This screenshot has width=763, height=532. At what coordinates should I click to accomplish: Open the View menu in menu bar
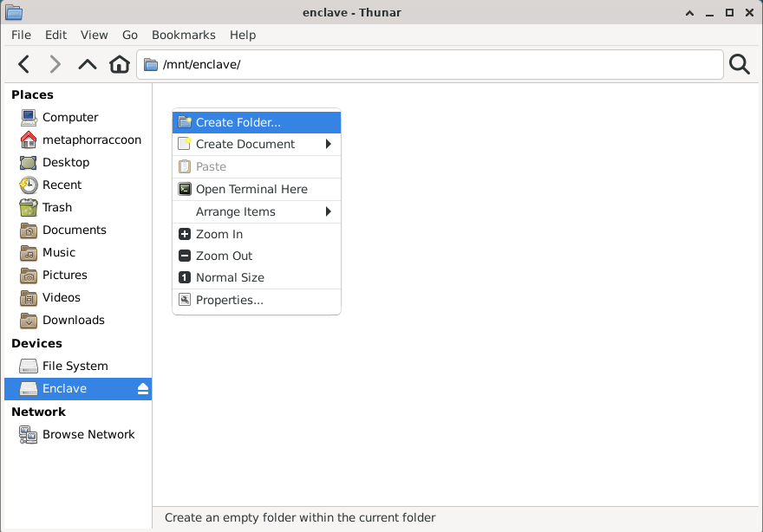(94, 35)
